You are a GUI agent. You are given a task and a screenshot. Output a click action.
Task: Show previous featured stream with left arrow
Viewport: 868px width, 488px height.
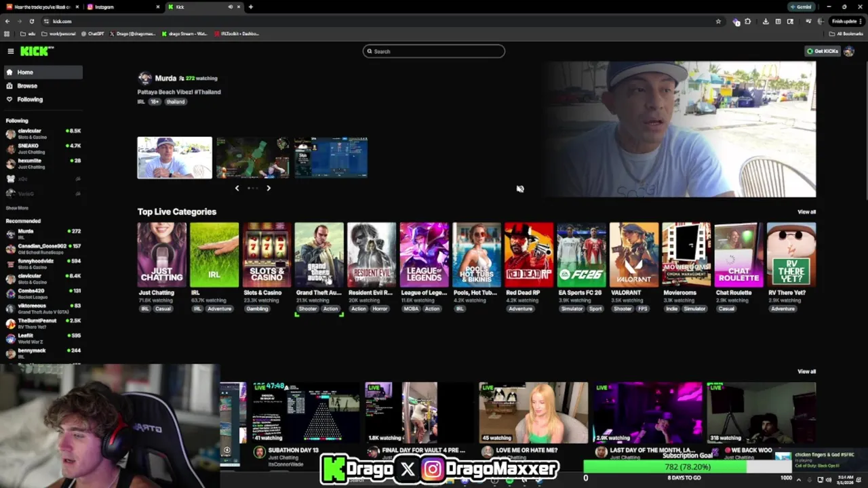coord(237,188)
